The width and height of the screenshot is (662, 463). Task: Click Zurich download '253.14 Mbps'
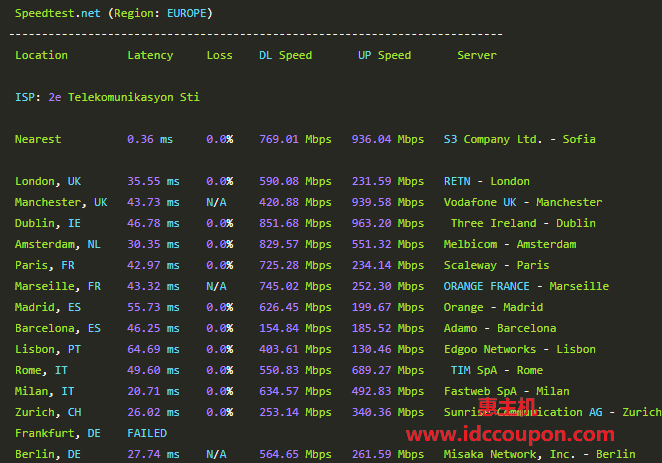tap(295, 412)
